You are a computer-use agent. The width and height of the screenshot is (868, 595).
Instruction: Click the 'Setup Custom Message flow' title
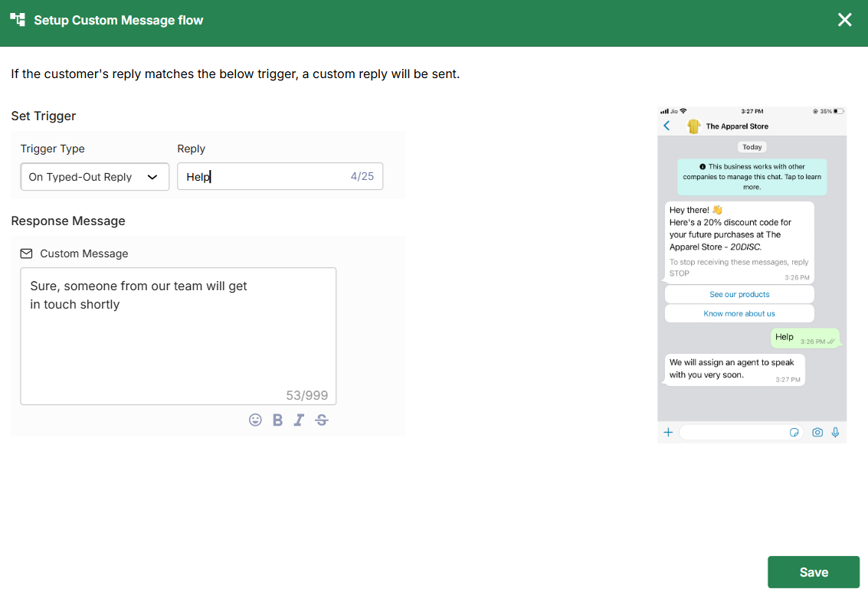[x=119, y=20]
